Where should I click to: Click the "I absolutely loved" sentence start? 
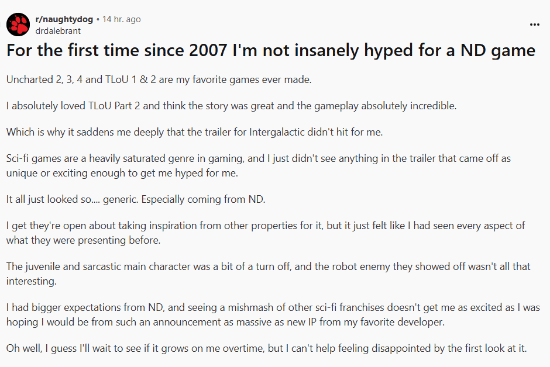pyautogui.click(x=46, y=106)
